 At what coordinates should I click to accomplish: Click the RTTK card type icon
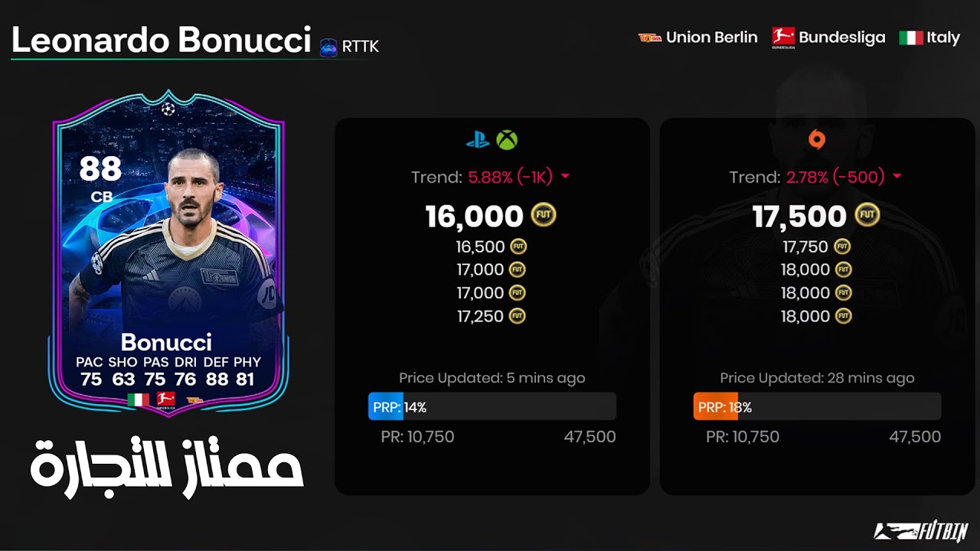coord(328,47)
